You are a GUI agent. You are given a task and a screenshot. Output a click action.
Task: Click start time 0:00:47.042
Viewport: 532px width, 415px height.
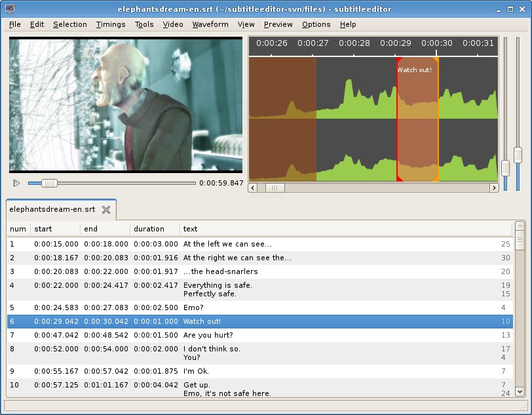(56, 335)
